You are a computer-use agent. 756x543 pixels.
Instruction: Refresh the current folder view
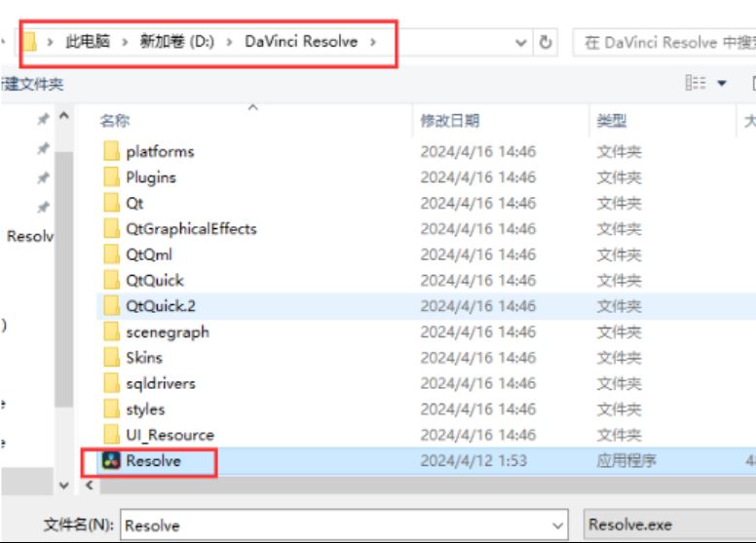click(546, 43)
